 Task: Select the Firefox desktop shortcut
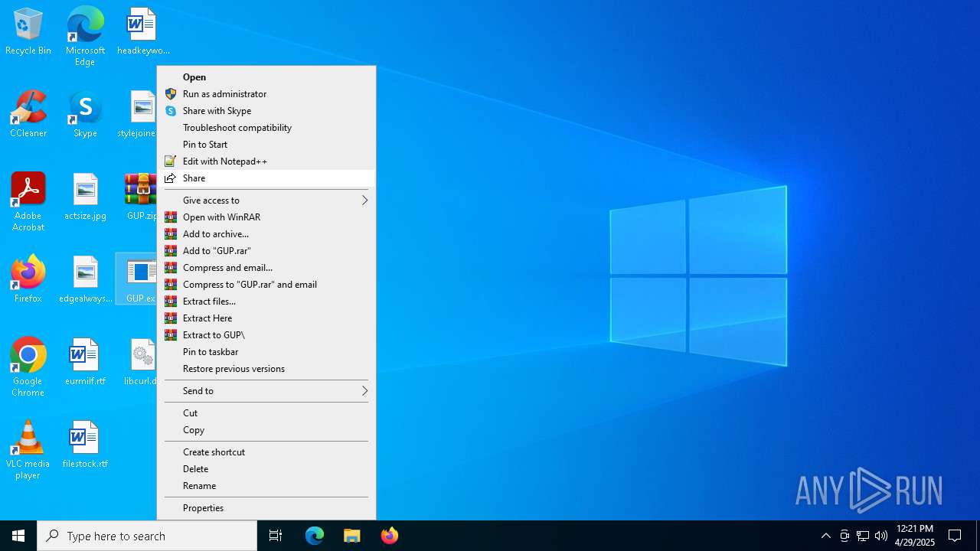coord(28,279)
